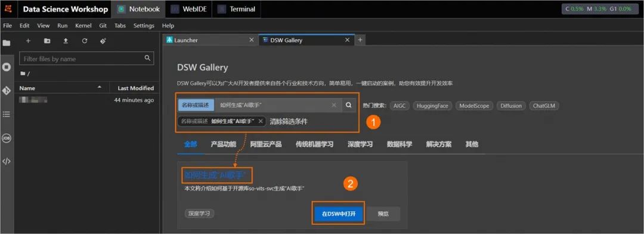Image resolution: width=644 pixels, height=234 pixels.
Task: Click the ChatGLM hot search tag
Action: pos(544,106)
